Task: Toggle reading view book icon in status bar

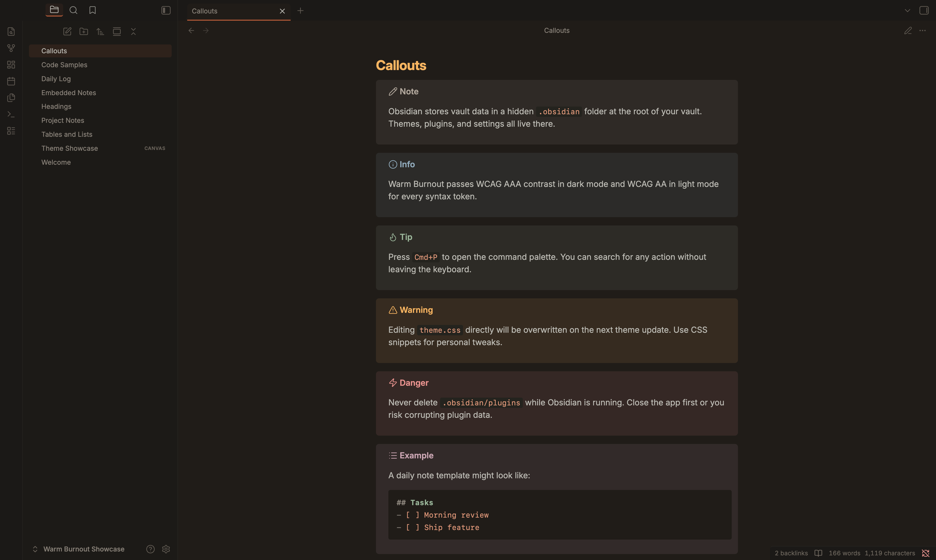Action: tap(818, 553)
